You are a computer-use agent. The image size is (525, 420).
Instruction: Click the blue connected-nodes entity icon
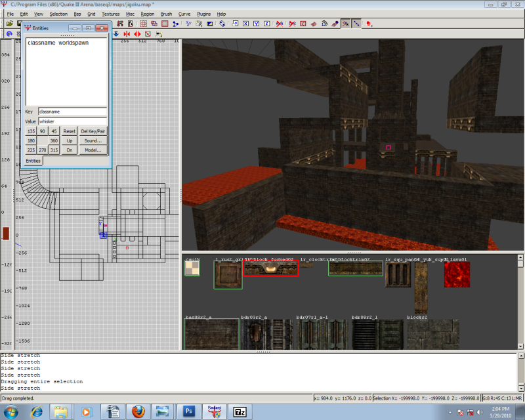[175, 24]
